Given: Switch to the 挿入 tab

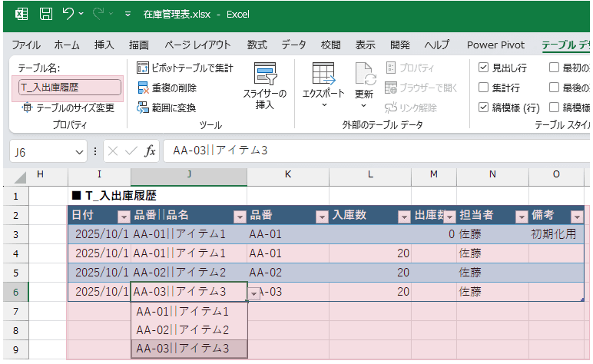Looking at the screenshot, I should (x=104, y=45).
